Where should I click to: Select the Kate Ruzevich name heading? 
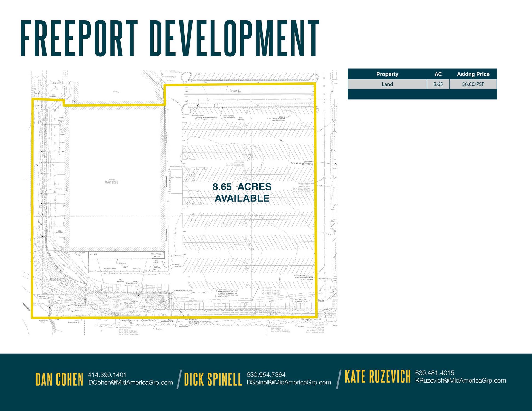click(x=377, y=377)
